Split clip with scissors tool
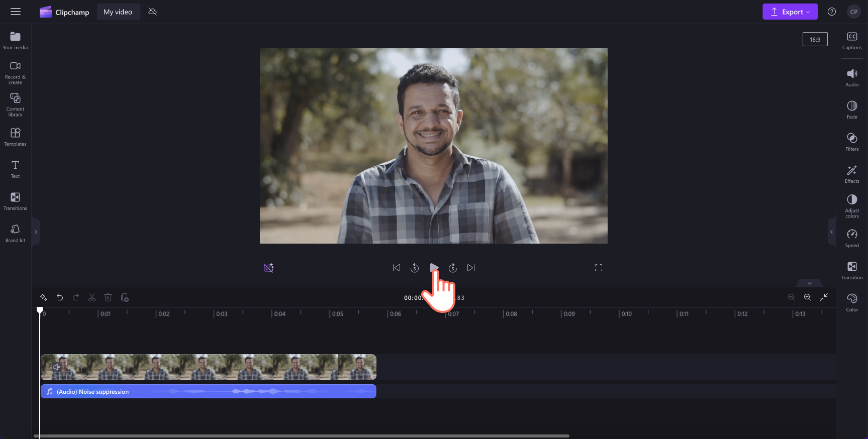This screenshot has width=868, height=439. pos(92,297)
